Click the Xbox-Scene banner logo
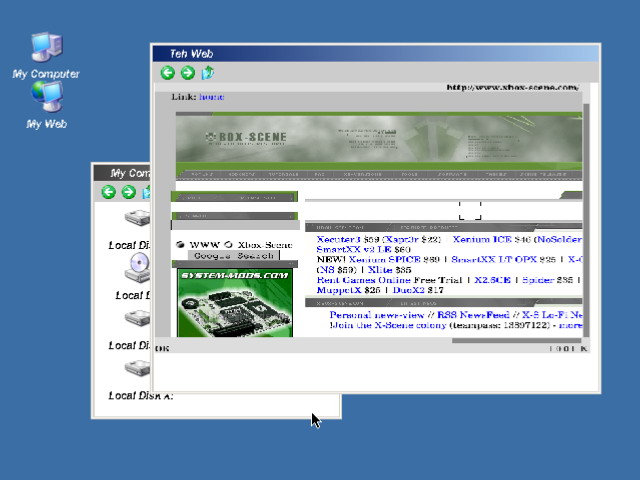 pyautogui.click(x=246, y=138)
